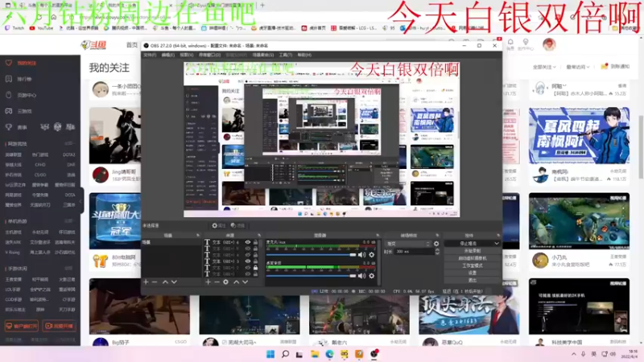Viewport: 644px width, 362px height.
Task: Open 麦克风/Aux audio settings gear
Action: [372, 255]
